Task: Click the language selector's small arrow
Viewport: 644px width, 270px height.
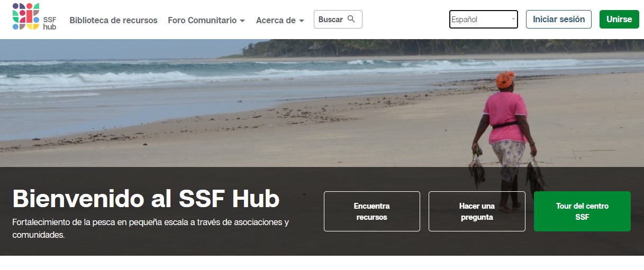Action: [x=513, y=20]
